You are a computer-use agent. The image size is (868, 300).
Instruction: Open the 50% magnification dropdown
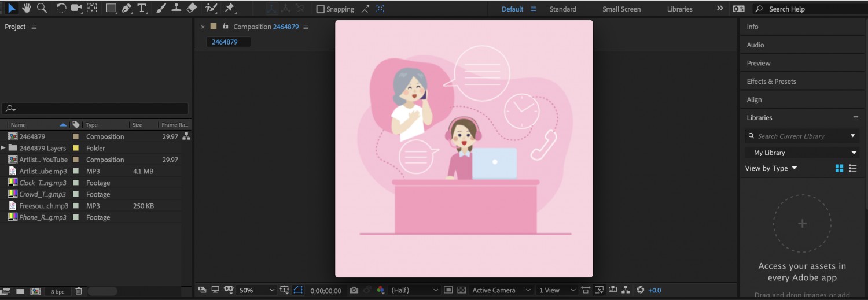pyautogui.click(x=257, y=290)
